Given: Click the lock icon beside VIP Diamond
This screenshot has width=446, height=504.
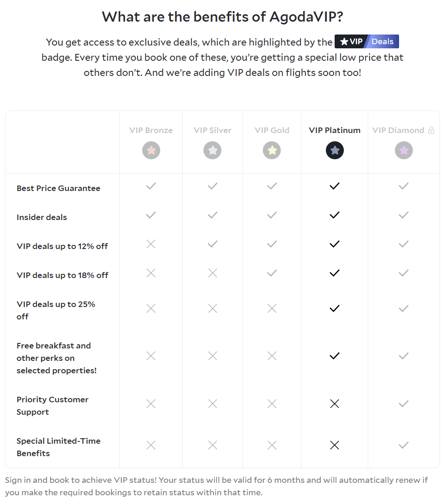Looking at the screenshot, I should tap(431, 131).
